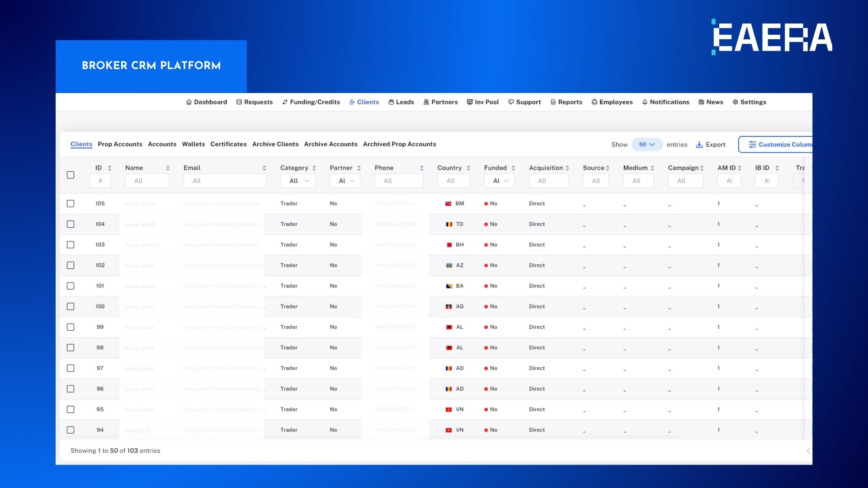Switch to the Archived Prop Accounts tab
The image size is (868, 488).
[400, 144]
